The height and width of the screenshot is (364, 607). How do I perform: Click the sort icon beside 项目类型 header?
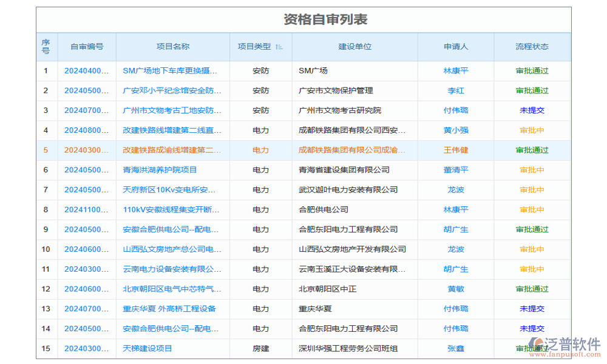(x=279, y=47)
